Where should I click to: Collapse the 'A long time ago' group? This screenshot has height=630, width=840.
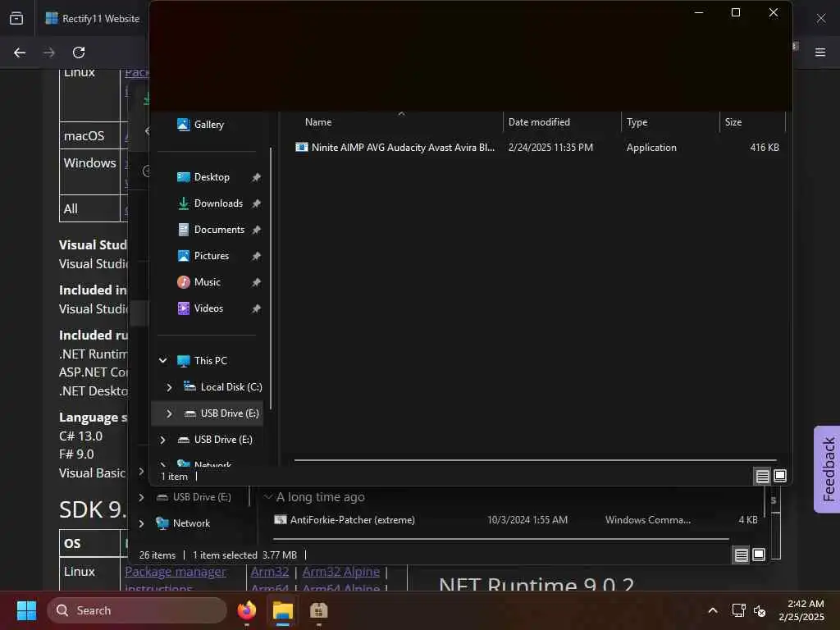(x=268, y=497)
